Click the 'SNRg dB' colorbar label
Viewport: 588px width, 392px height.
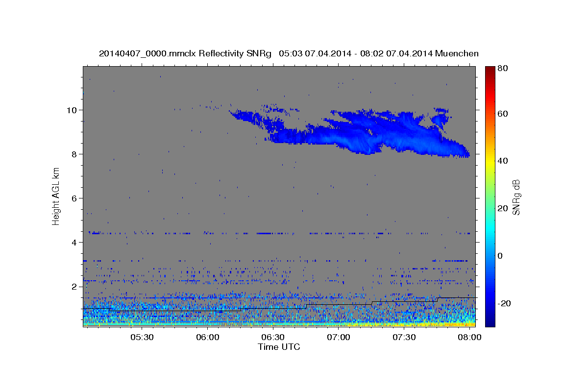tap(516, 196)
